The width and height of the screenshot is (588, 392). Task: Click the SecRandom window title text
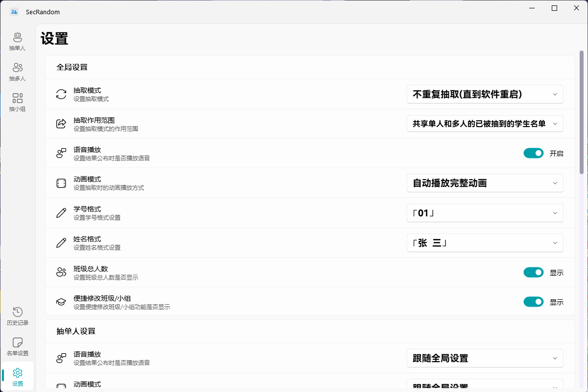point(43,12)
